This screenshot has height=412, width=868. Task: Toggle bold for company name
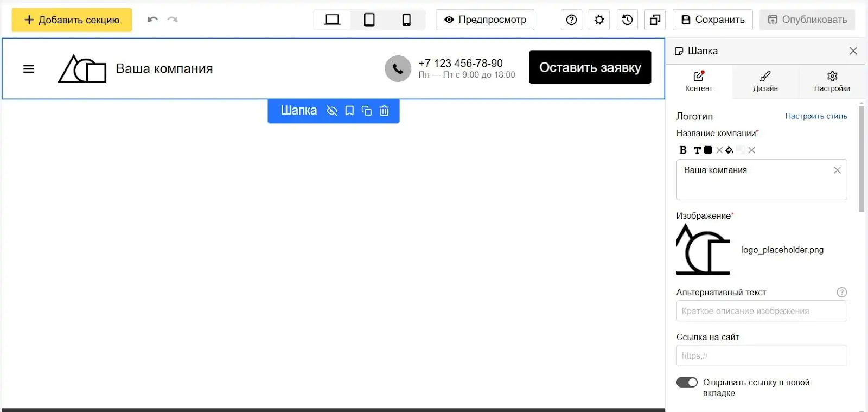click(x=683, y=150)
